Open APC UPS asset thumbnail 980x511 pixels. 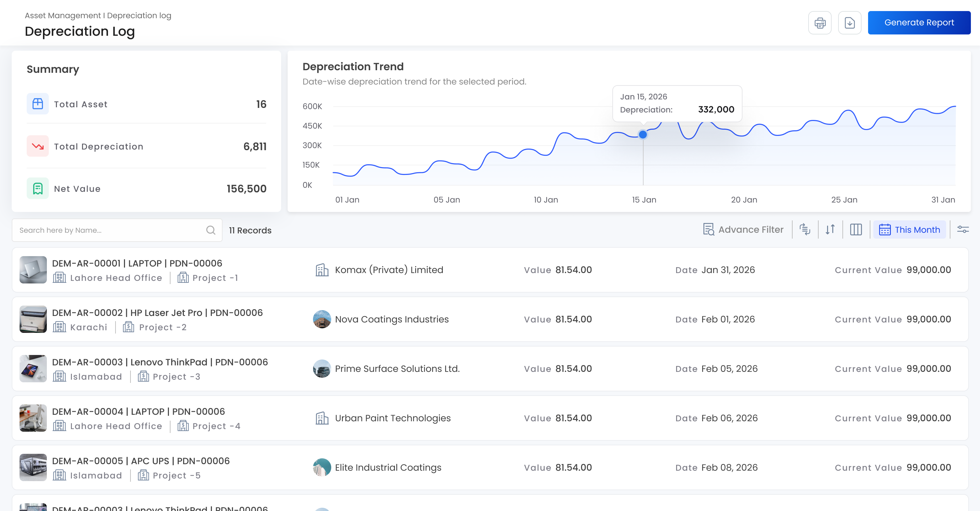click(x=33, y=467)
